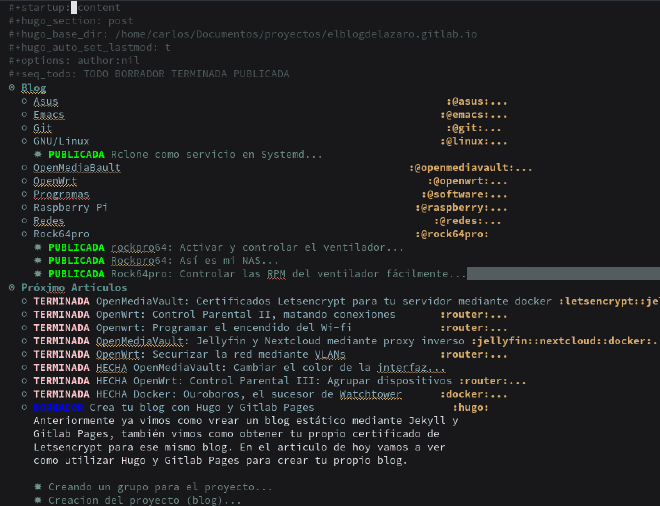
Task: Click bullet of Cambiar el color de la interfaz
Action: click(24, 368)
